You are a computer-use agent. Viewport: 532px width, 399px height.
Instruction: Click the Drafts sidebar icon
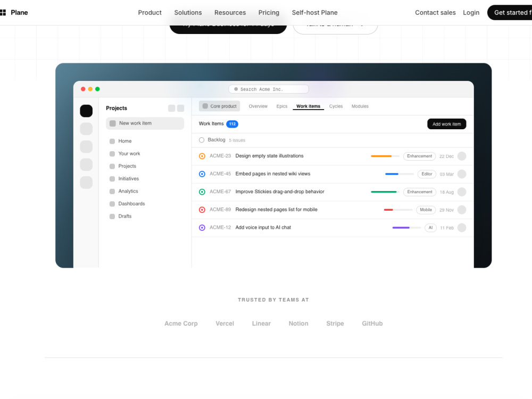pos(112,217)
